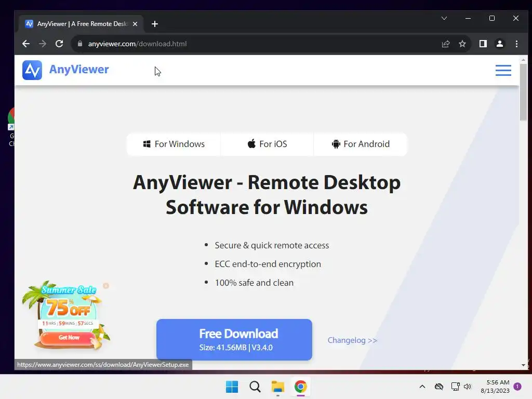The height and width of the screenshot is (399, 532).
Task: Click the 'Secure & quick remote access' text
Action: coord(272,245)
